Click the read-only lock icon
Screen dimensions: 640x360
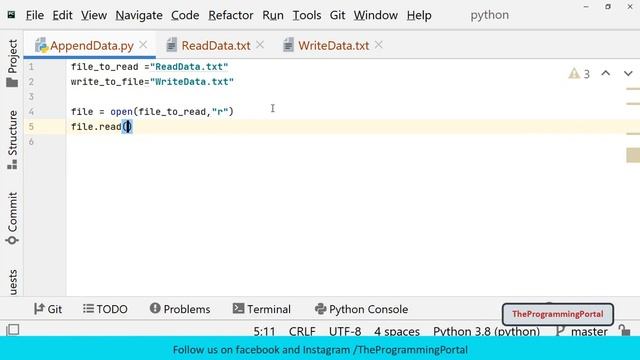(624, 330)
